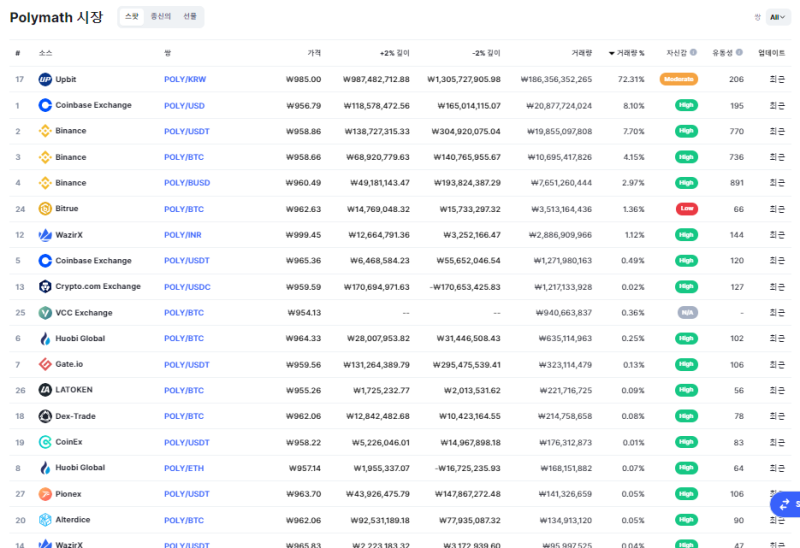The height and width of the screenshot is (548, 800).
Task: Click the LATOKEN logo
Action: tap(45, 390)
